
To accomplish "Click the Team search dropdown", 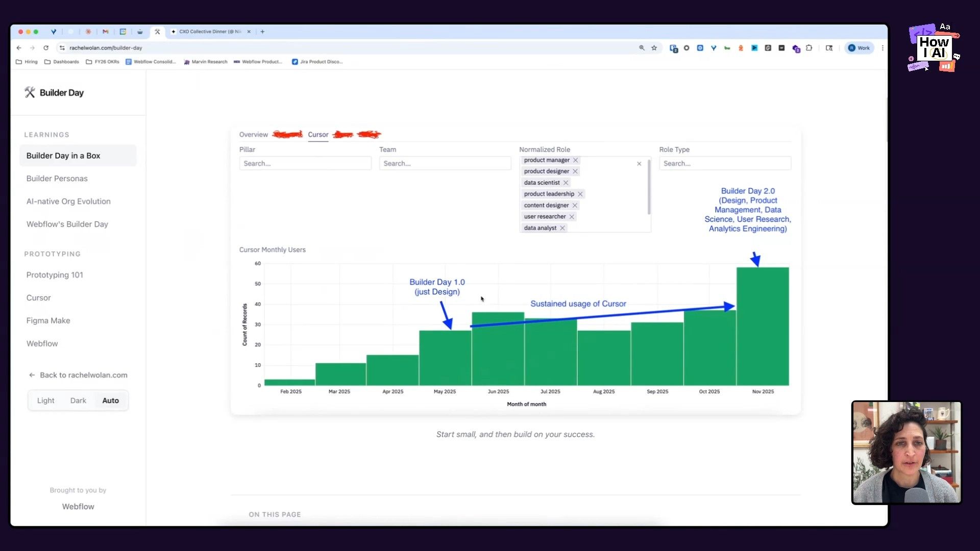I will [x=445, y=163].
